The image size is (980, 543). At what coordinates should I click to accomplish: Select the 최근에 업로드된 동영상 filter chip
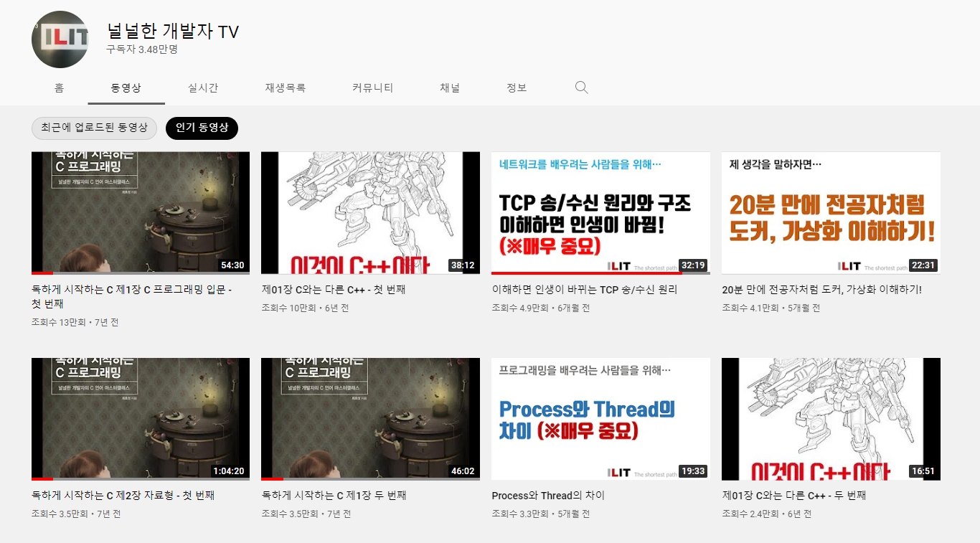(94, 128)
